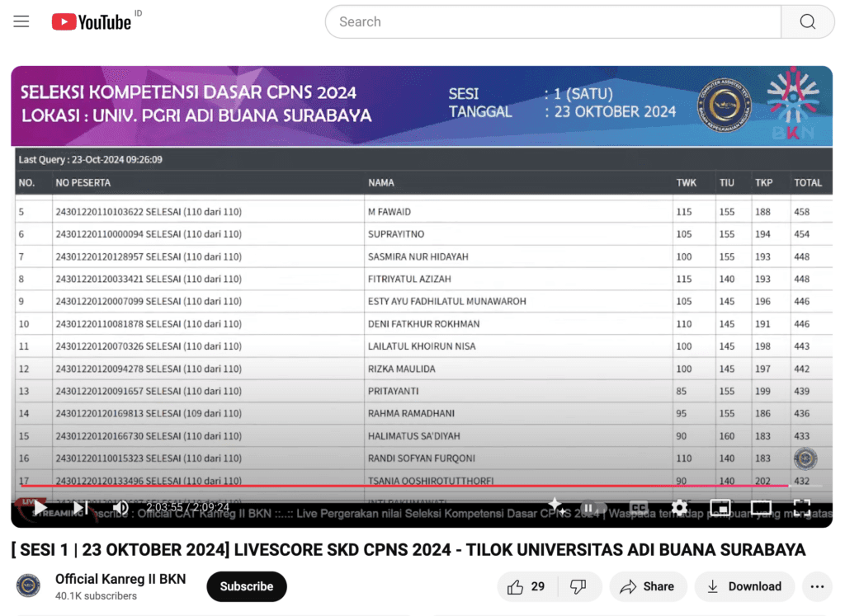The image size is (845, 616).
Task: Open the video settings gear
Action: [679, 507]
